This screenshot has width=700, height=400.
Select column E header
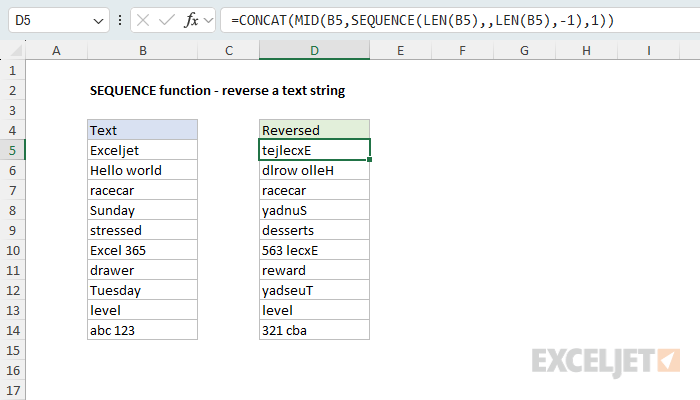400,50
